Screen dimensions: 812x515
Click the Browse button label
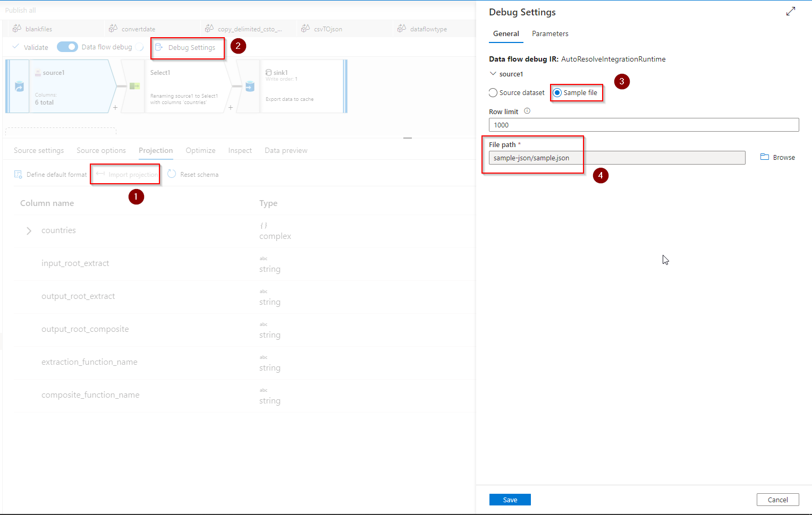(784, 157)
